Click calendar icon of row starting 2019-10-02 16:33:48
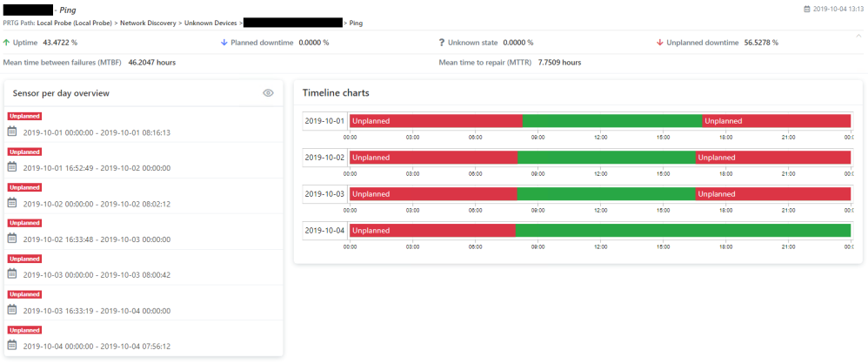 (x=13, y=239)
